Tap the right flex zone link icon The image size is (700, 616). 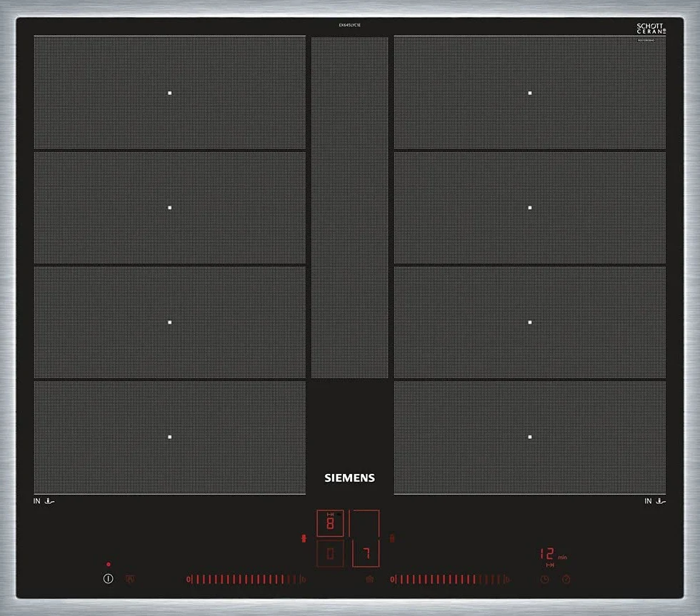pyautogui.click(x=392, y=538)
